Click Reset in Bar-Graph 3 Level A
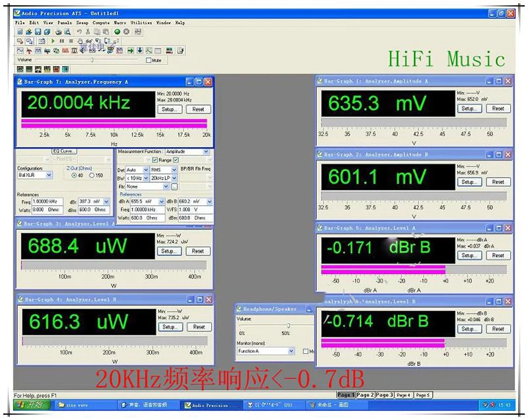Image resolution: width=528 pixels, height=420 pixels. (x=197, y=251)
